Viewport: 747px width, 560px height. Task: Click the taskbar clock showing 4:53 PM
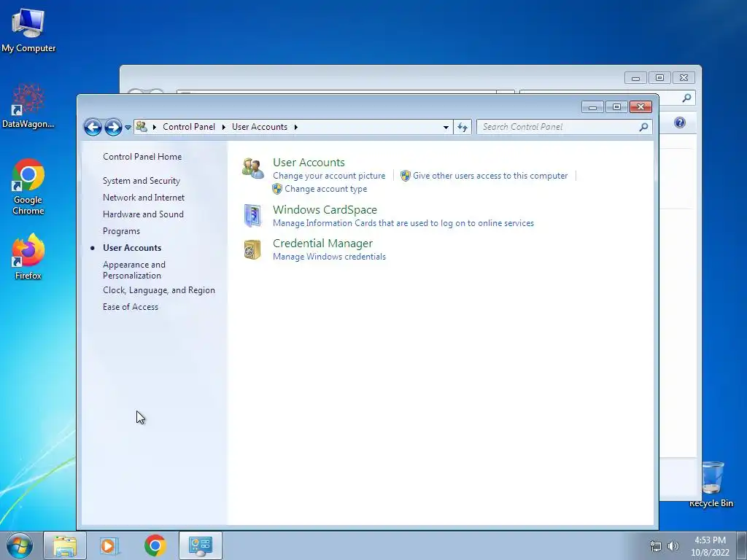pos(710,546)
